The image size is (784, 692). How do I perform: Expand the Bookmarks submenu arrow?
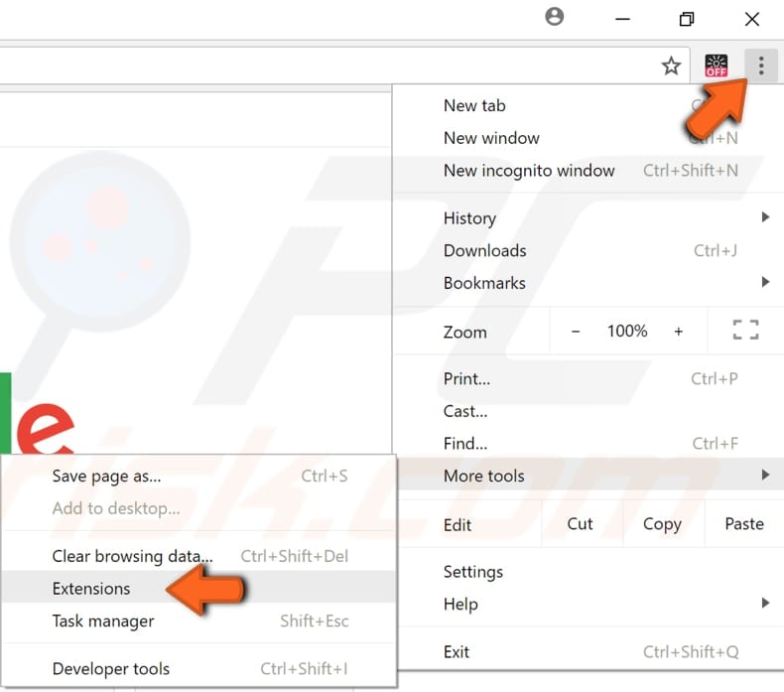(x=765, y=282)
